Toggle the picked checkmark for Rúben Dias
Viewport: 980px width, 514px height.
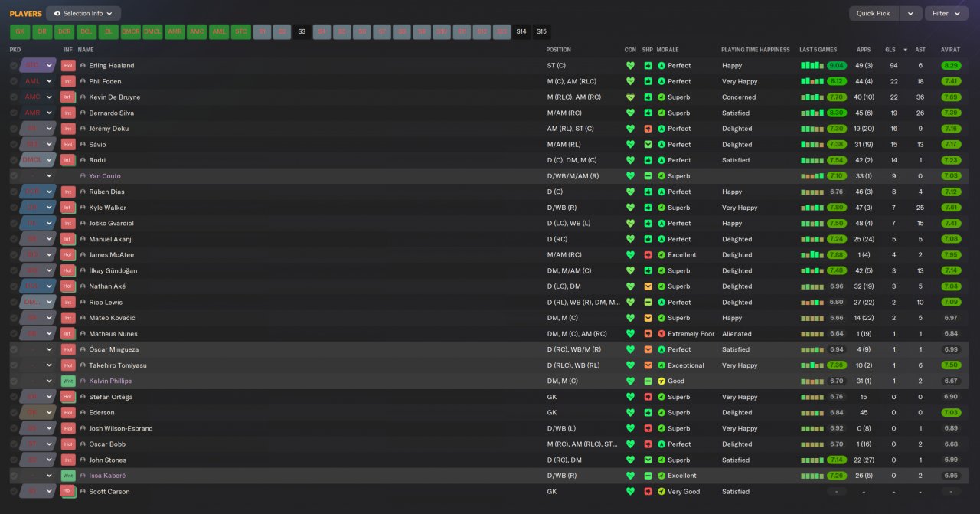pyautogui.click(x=14, y=192)
